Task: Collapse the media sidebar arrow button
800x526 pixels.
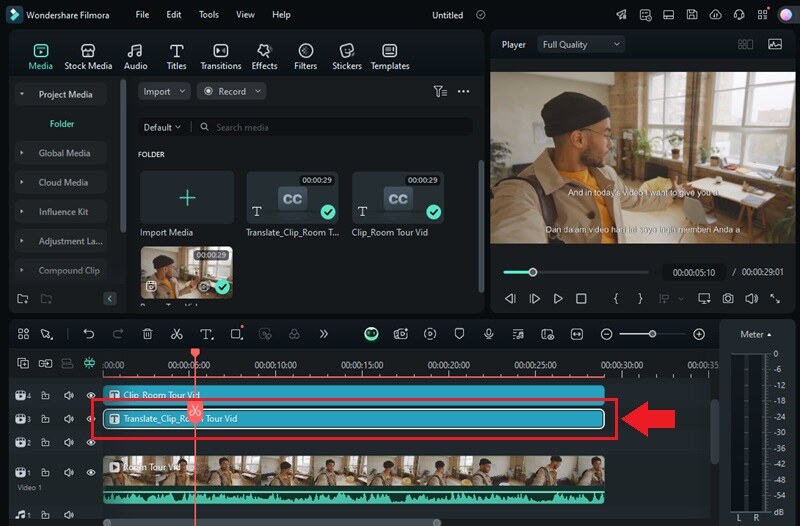Action: (110, 298)
